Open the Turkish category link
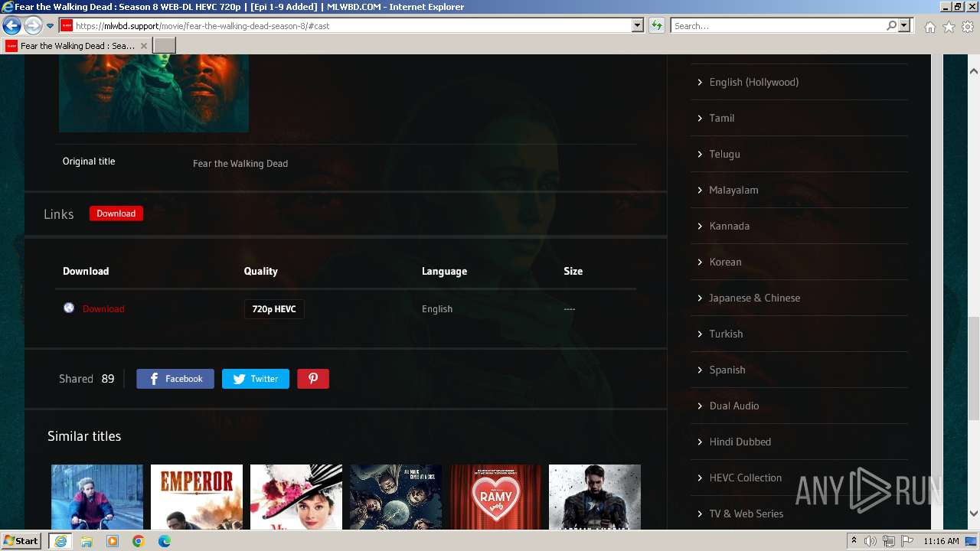Viewport: 980px width, 551px height. click(726, 334)
